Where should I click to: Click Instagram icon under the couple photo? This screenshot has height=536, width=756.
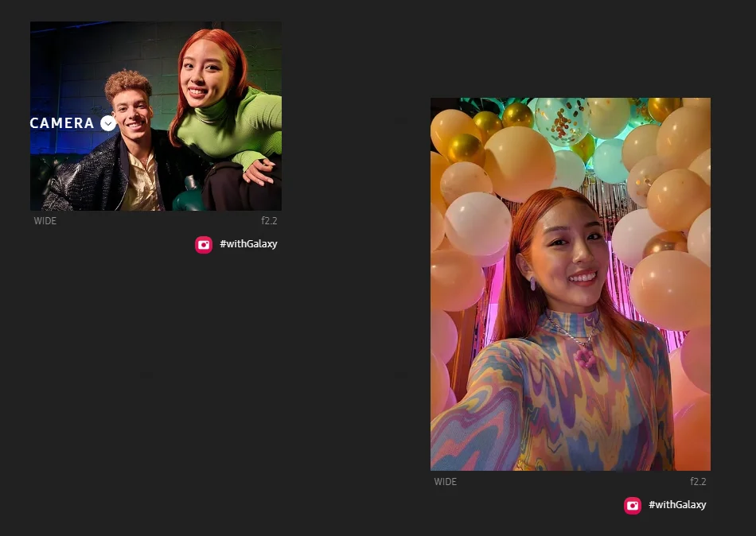point(204,245)
